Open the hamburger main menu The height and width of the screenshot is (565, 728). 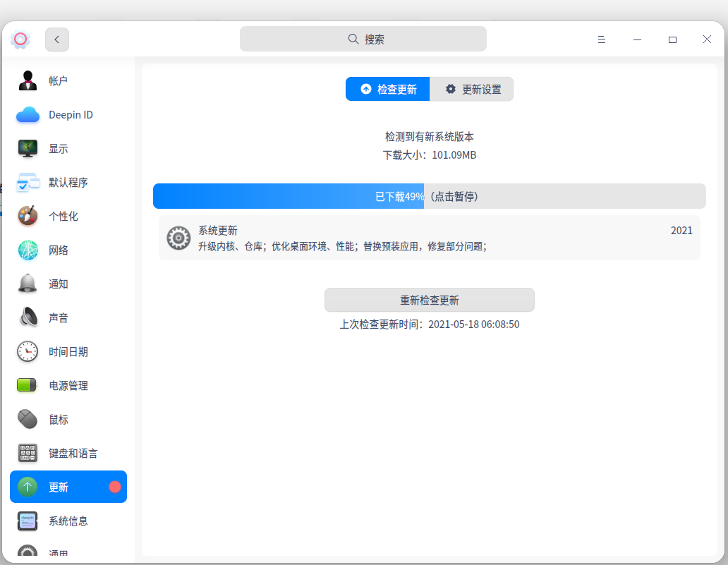pyautogui.click(x=602, y=40)
